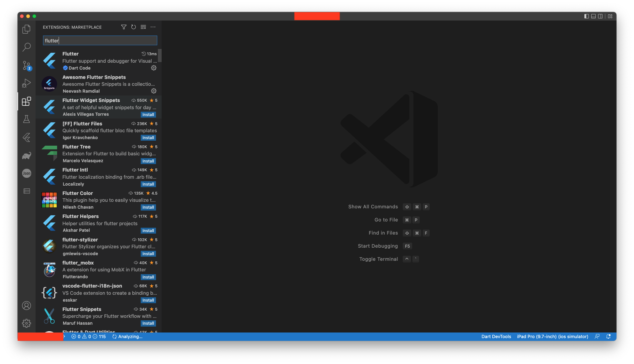The image size is (634, 364).
Task: Select Flutter Widget Snippets list item title
Action: [91, 100]
